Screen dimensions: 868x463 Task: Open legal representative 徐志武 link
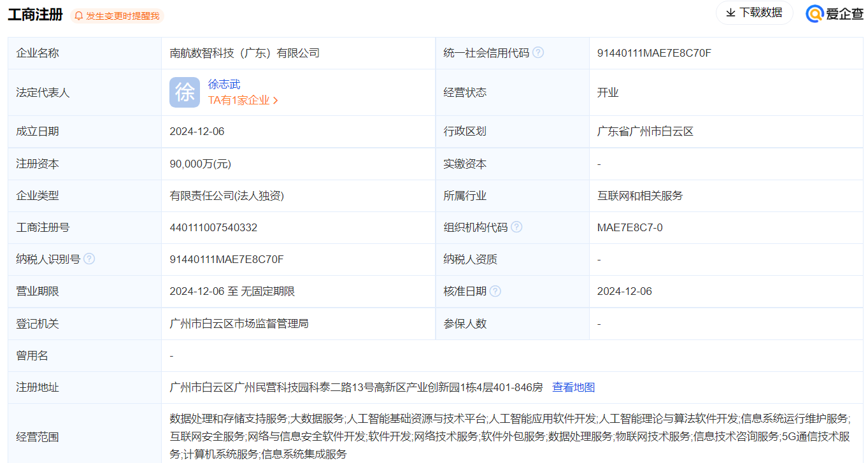click(224, 84)
